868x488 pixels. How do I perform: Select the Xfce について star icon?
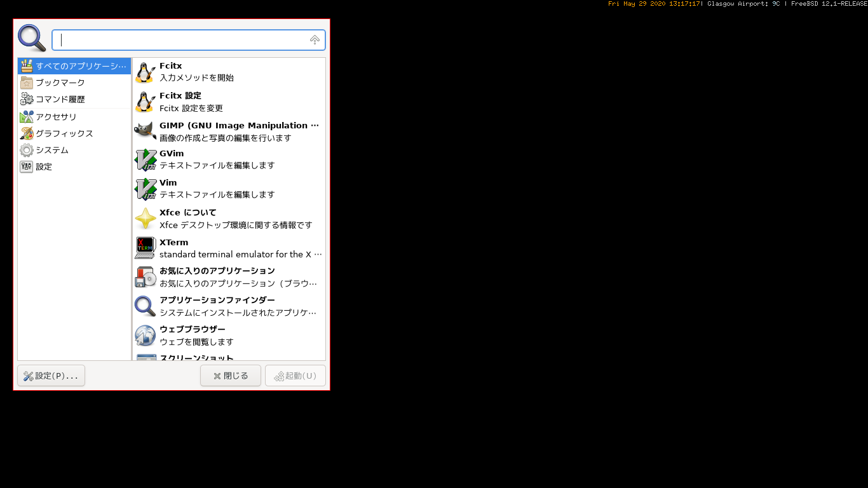[145, 219]
